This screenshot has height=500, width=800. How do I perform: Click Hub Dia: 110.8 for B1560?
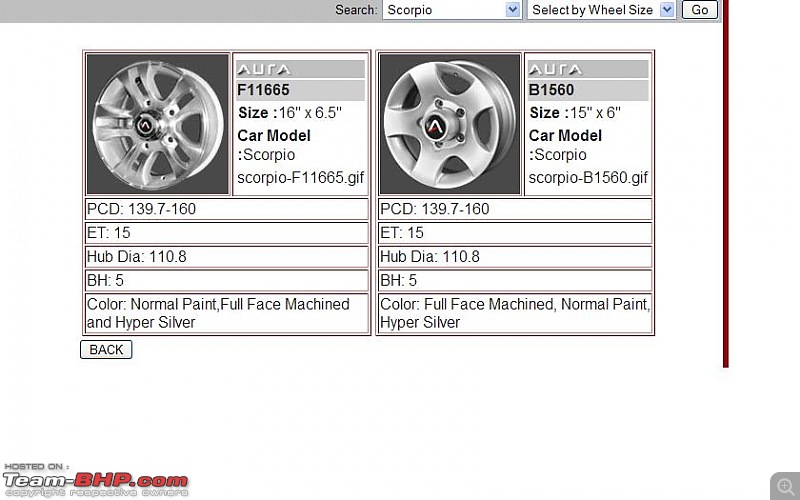tap(515, 257)
